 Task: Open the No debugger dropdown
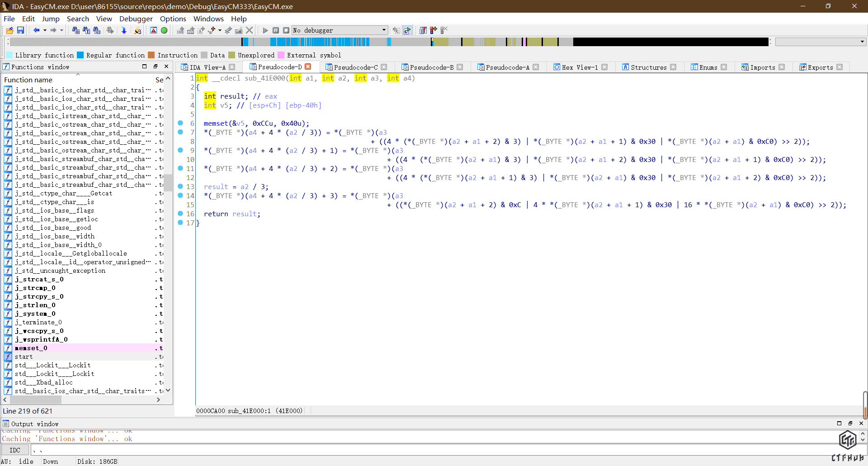[384, 30]
